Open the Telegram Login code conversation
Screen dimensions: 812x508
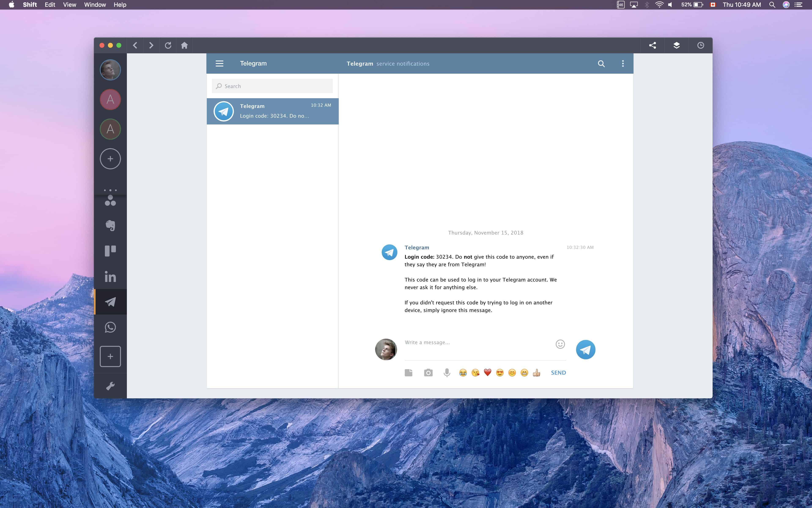pos(272,111)
